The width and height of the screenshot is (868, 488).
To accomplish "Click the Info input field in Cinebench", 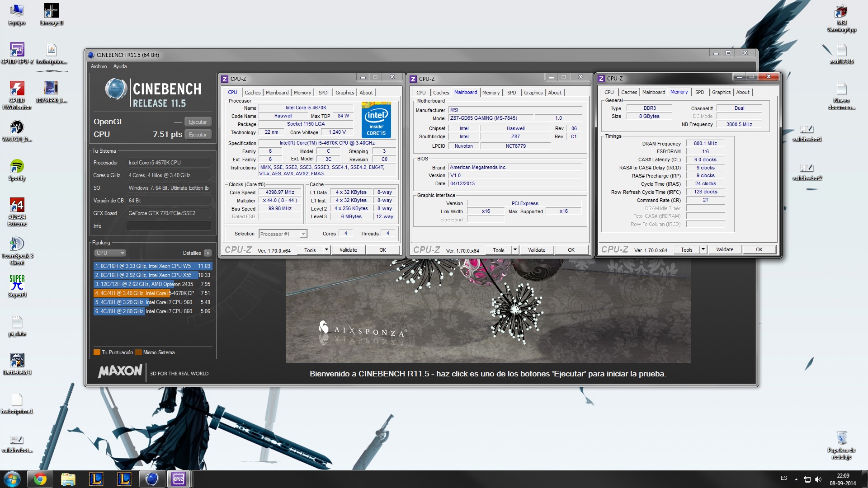I will pos(169,226).
